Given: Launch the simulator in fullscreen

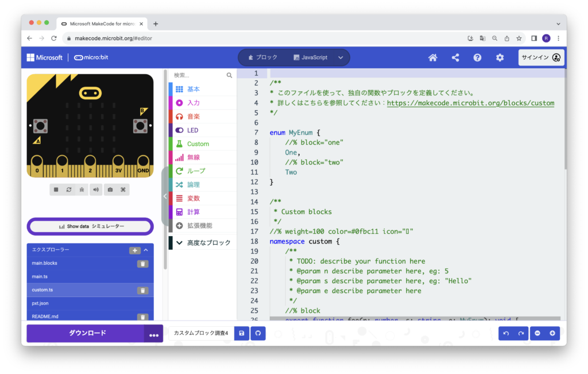Looking at the screenshot, I should [x=123, y=190].
